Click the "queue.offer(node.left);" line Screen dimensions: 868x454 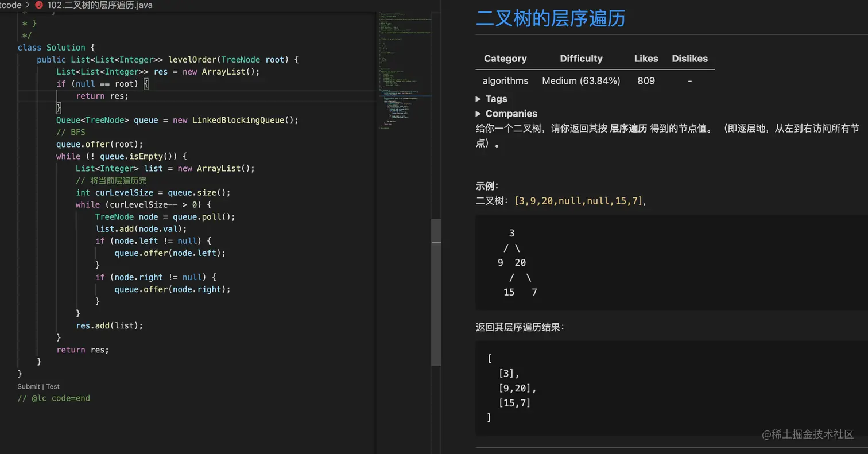click(170, 253)
